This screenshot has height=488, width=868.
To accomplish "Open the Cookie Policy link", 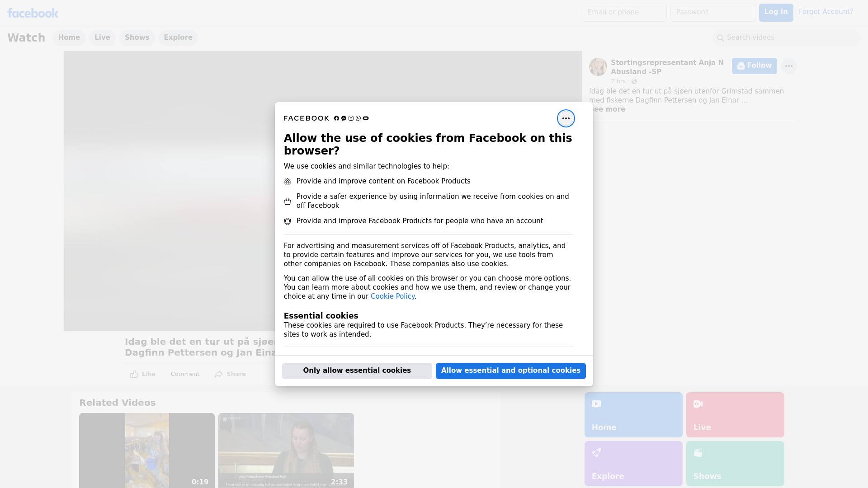I will [392, 296].
